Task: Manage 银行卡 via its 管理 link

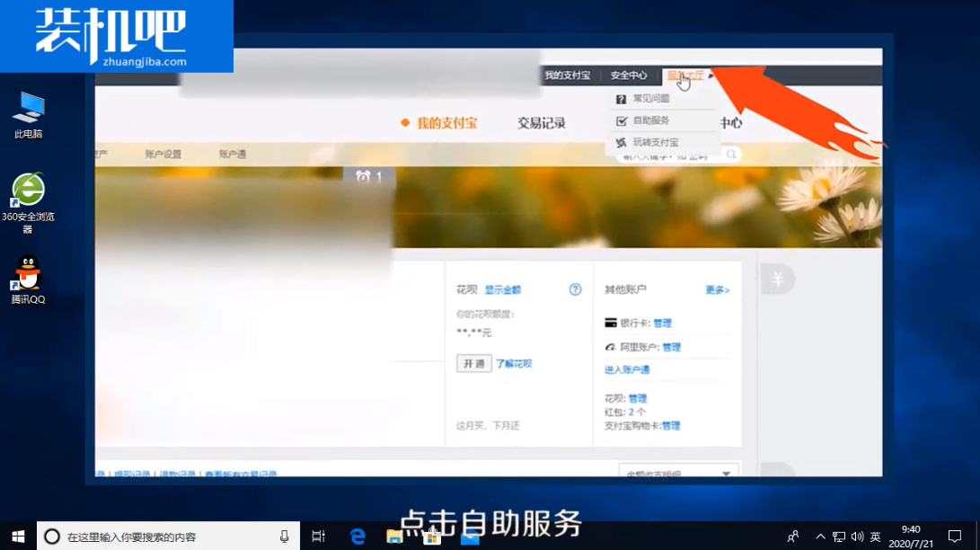Action: pos(662,323)
